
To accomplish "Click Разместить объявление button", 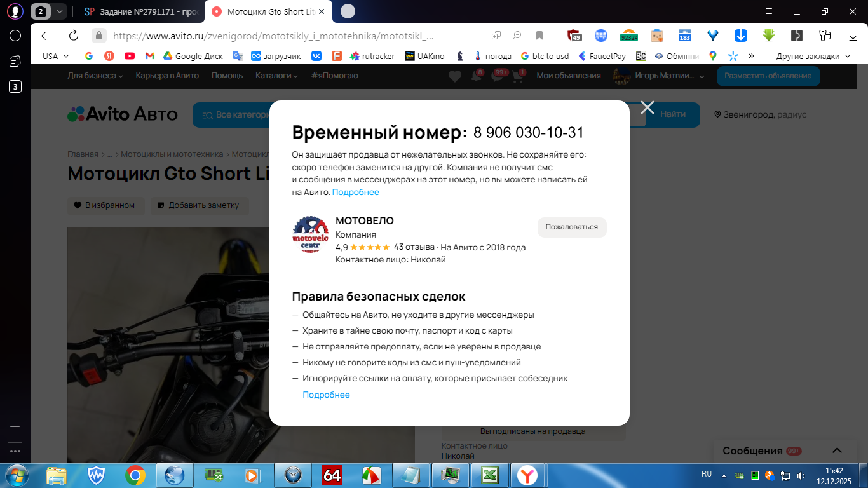I will coord(768,76).
